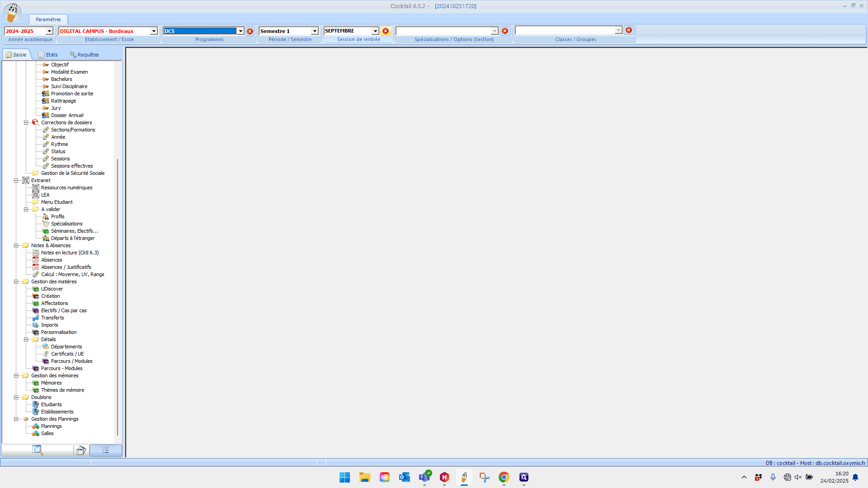This screenshot has height=488, width=868.
Task: Click the magnifier search icon at bottom
Action: pos(38,450)
